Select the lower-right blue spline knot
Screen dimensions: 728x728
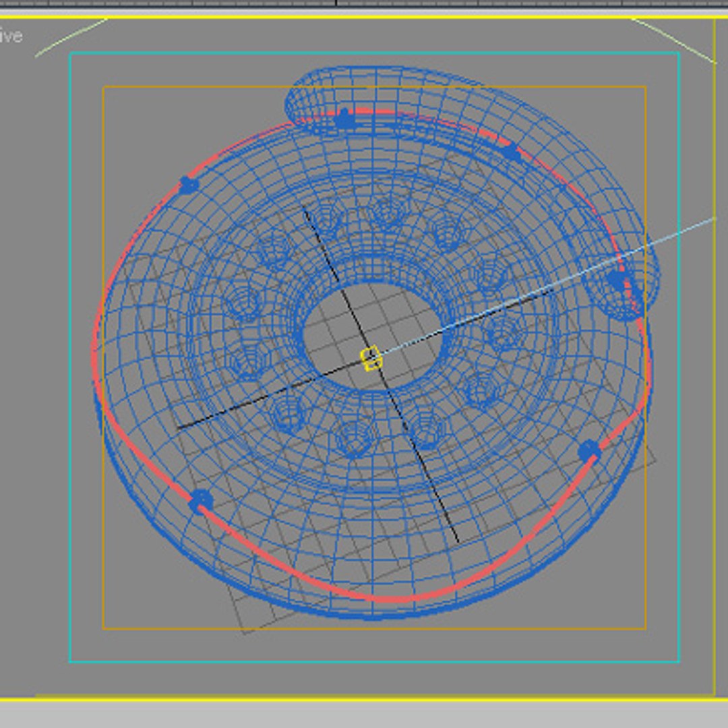pyautogui.click(x=590, y=451)
